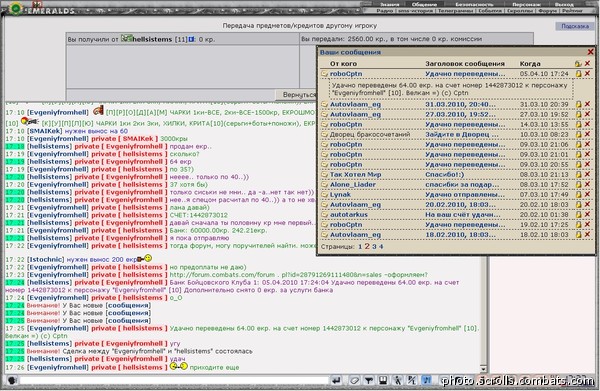Click the chat scrollbar down arrow
This screenshot has height=391, width=600.
tap(483, 369)
